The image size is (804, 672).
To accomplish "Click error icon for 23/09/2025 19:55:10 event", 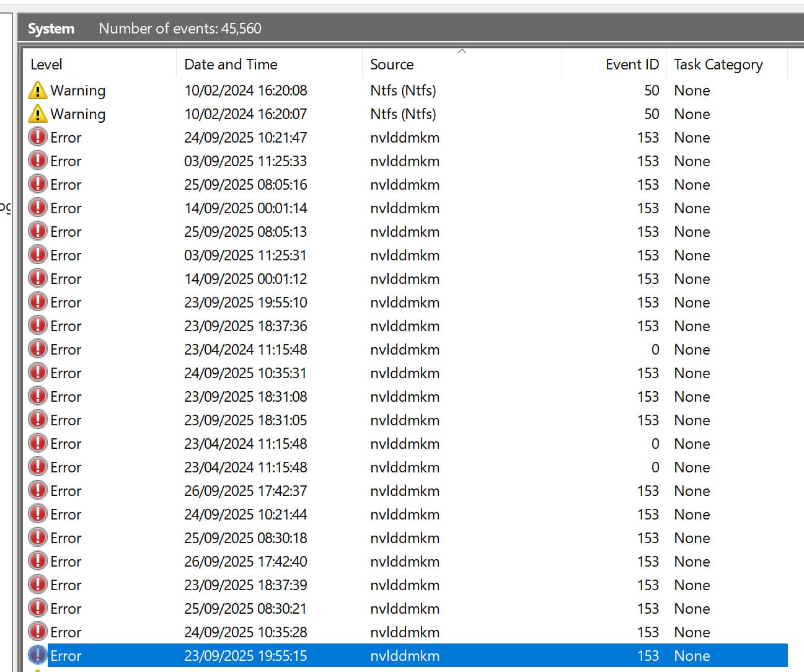I will tap(38, 303).
